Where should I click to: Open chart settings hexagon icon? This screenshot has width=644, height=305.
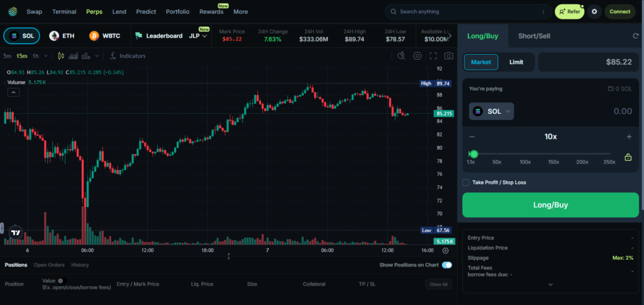coord(417,56)
